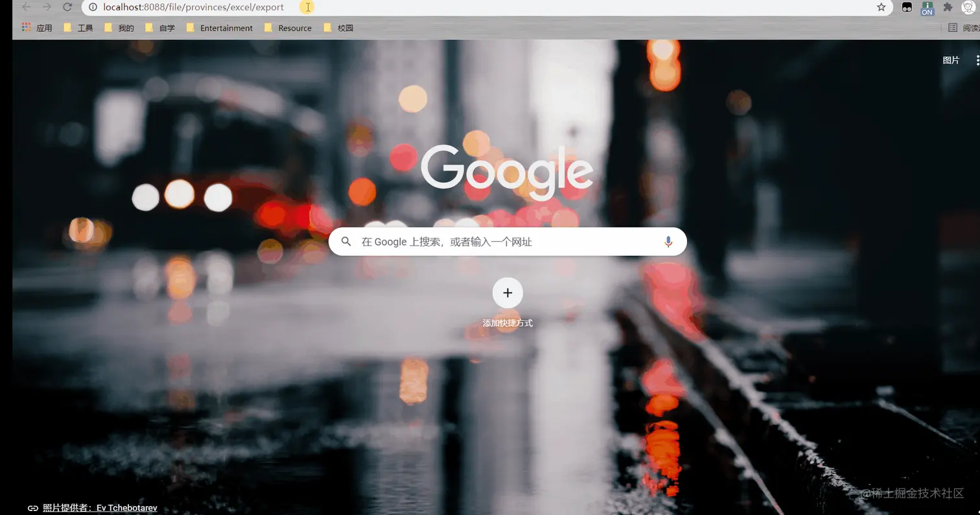
Task: Open the 工具 bookmark folder
Action: point(78,28)
